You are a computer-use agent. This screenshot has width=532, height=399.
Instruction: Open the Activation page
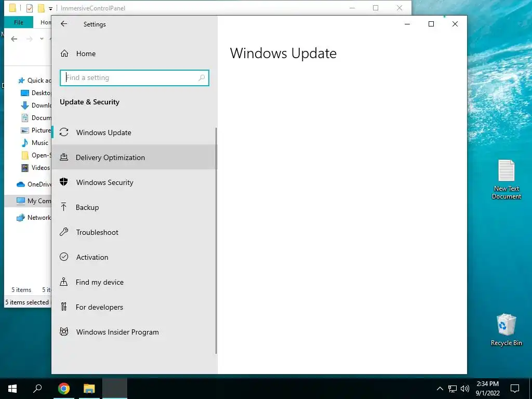[x=135, y=257]
